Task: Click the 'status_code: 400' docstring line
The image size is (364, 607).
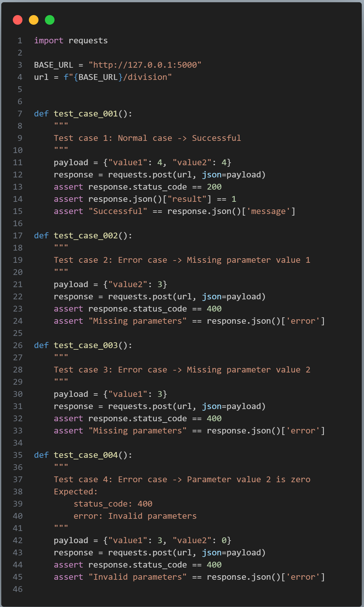Action: coord(113,504)
